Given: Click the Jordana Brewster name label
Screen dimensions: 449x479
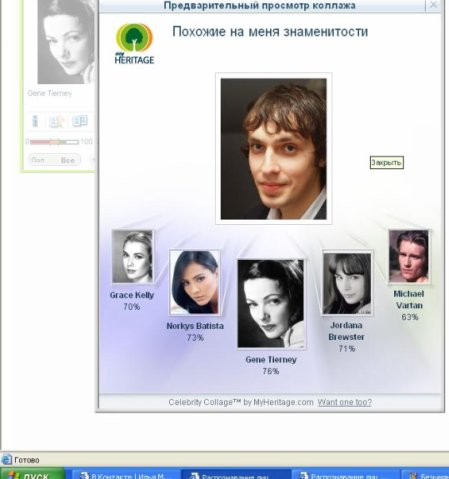Looking at the screenshot, I should (x=346, y=331).
